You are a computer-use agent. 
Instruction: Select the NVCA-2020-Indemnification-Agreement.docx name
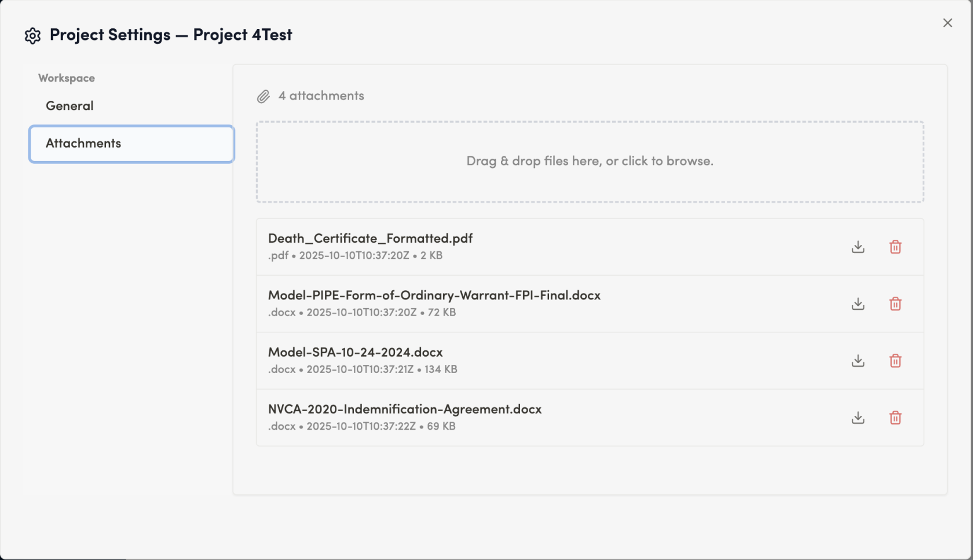point(404,409)
